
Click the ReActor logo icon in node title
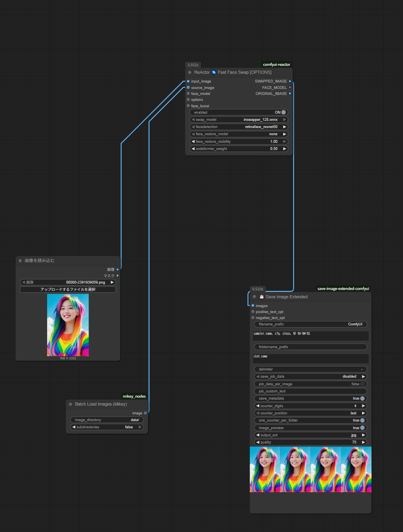click(x=214, y=73)
